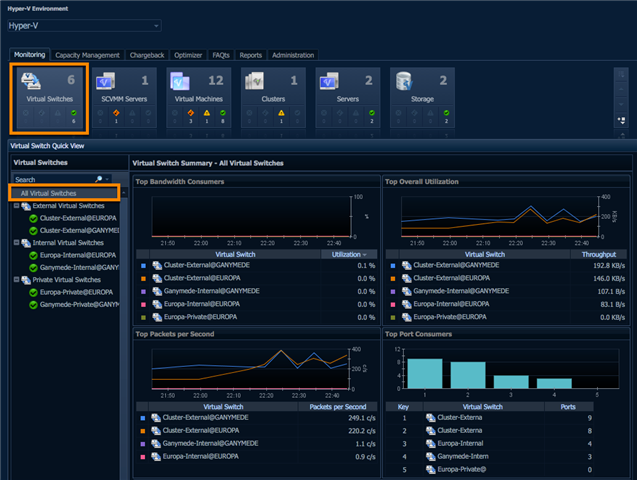Click the 249.1 c/s packets value

pyautogui.click(x=362, y=418)
